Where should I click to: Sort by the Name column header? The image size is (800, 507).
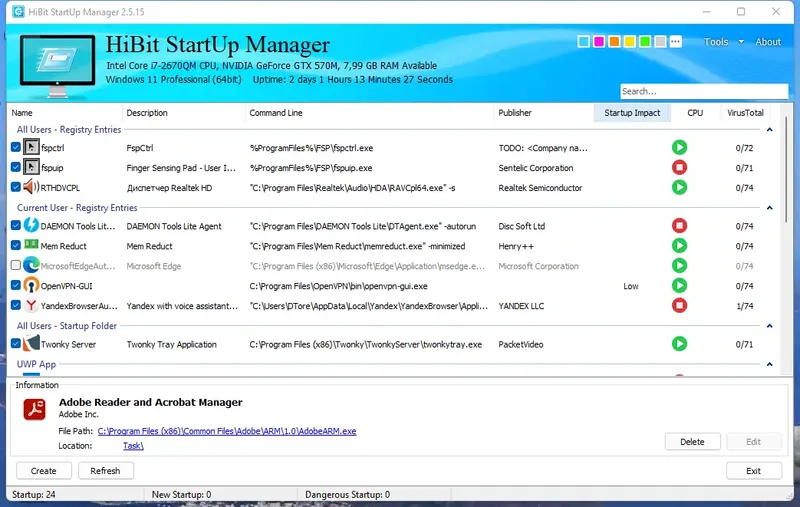click(65, 113)
